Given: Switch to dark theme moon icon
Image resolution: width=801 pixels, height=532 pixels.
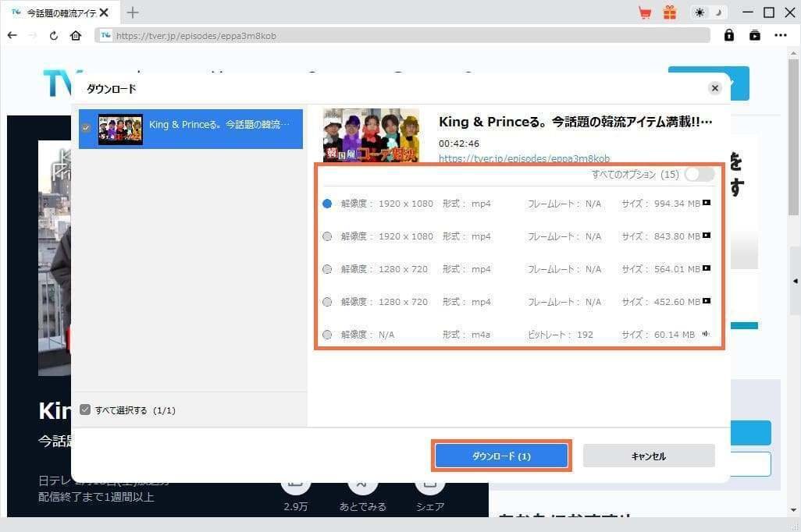Looking at the screenshot, I should coord(719,12).
